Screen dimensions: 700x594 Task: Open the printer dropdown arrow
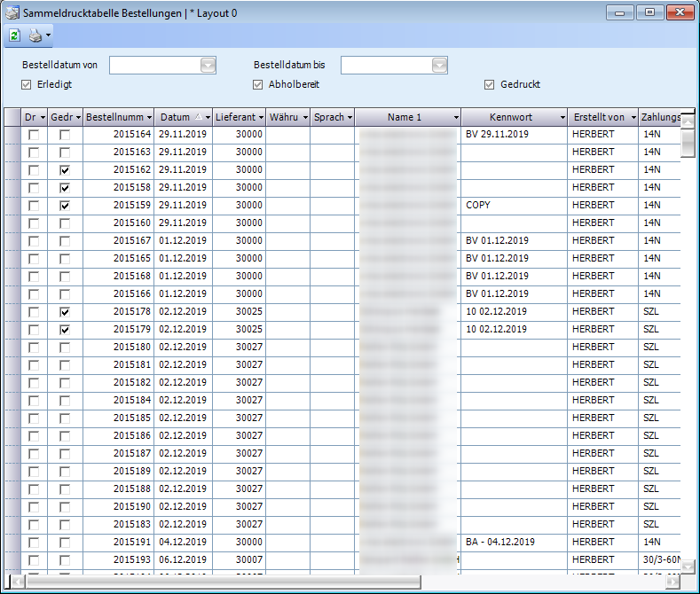(x=48, y=36)
